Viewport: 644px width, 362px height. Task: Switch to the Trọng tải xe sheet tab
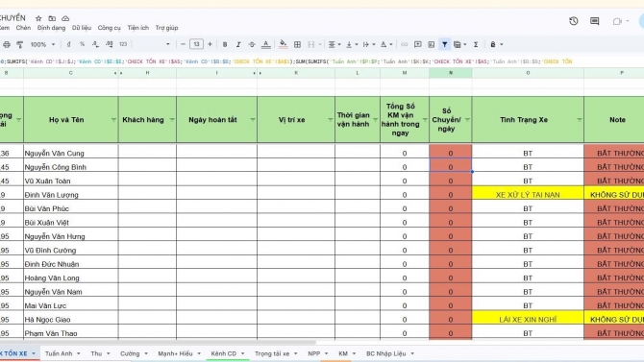[272, 353]
